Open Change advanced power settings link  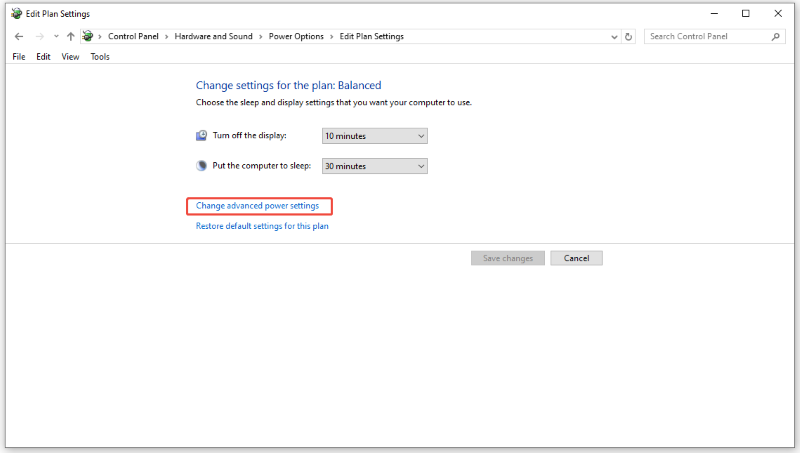[x=258, y=206]
